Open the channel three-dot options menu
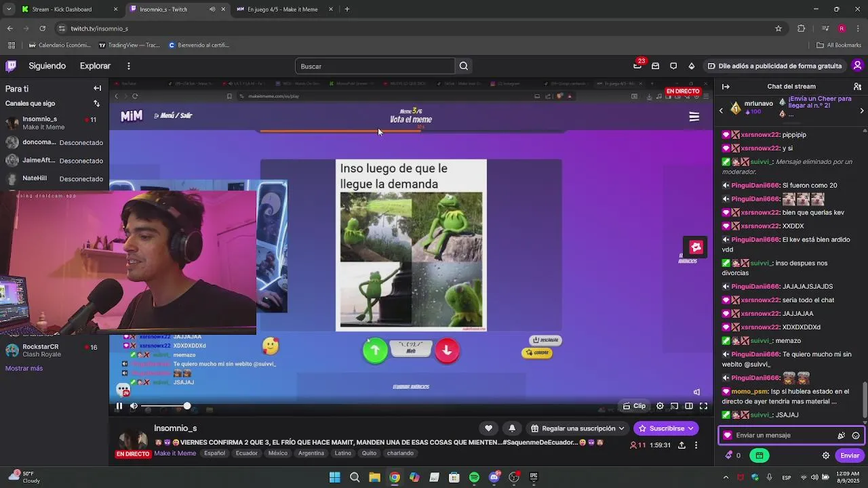This screenshot has width=868, height=488. [x=696, y=445]
